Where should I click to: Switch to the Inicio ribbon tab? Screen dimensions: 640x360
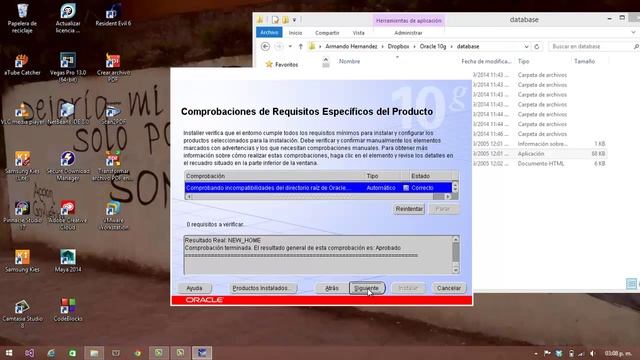[296, 33]
